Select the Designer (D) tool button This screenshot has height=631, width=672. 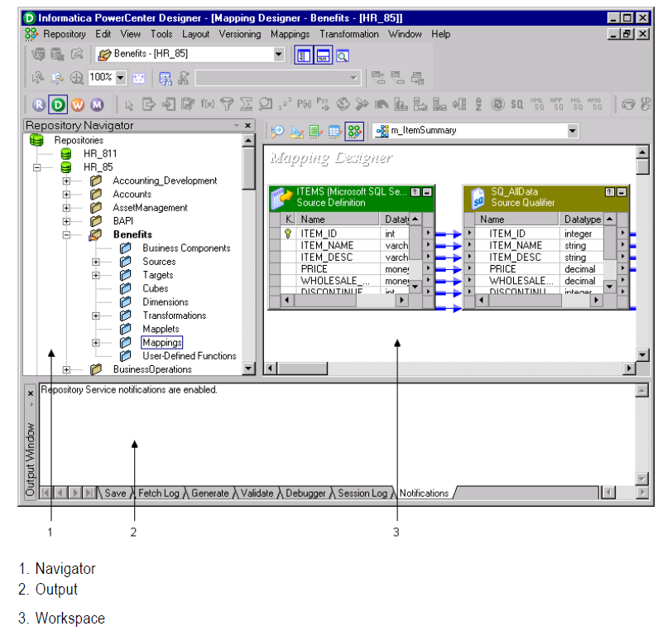(58, 104)
